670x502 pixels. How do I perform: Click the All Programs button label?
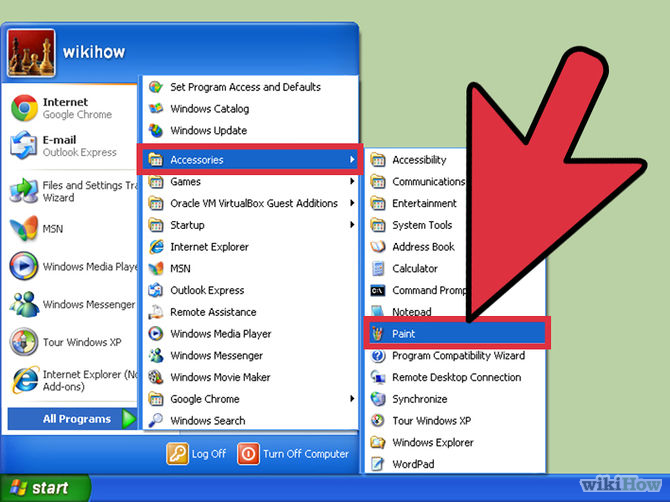pos(77,419)
